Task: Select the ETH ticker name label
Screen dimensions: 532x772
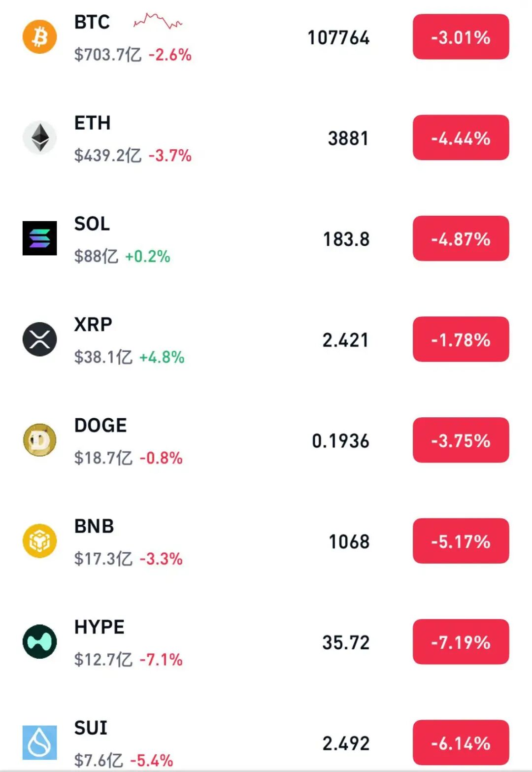Action: click(x=92, y=123)
